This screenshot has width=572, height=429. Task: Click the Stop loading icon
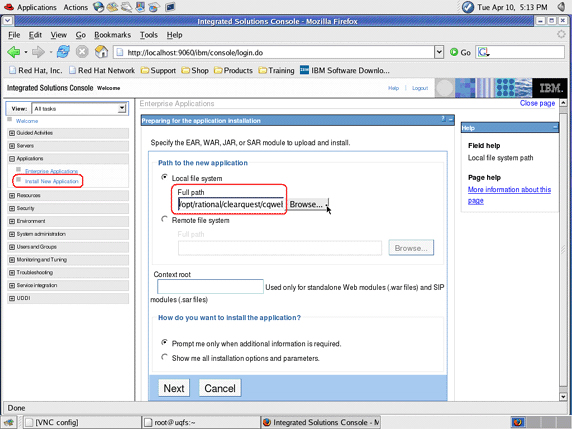click(82, 52)
